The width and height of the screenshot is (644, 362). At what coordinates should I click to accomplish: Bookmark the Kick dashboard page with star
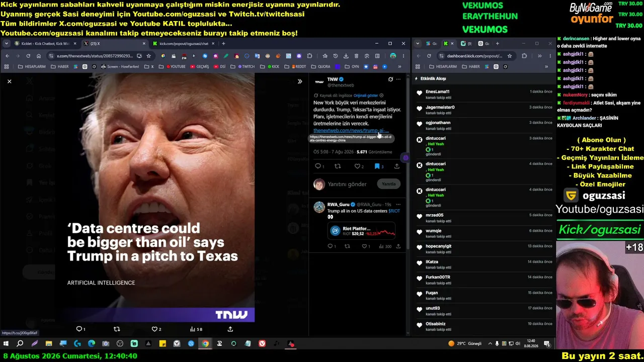[x=510, y=56]
